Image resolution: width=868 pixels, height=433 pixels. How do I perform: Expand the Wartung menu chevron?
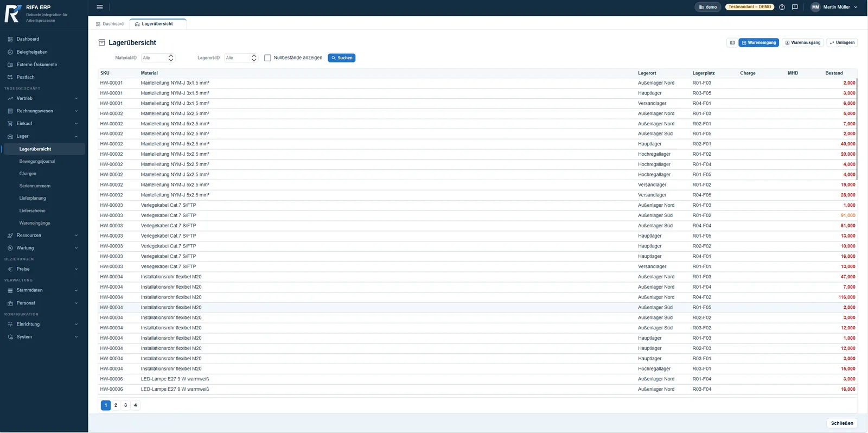[76, 248]
